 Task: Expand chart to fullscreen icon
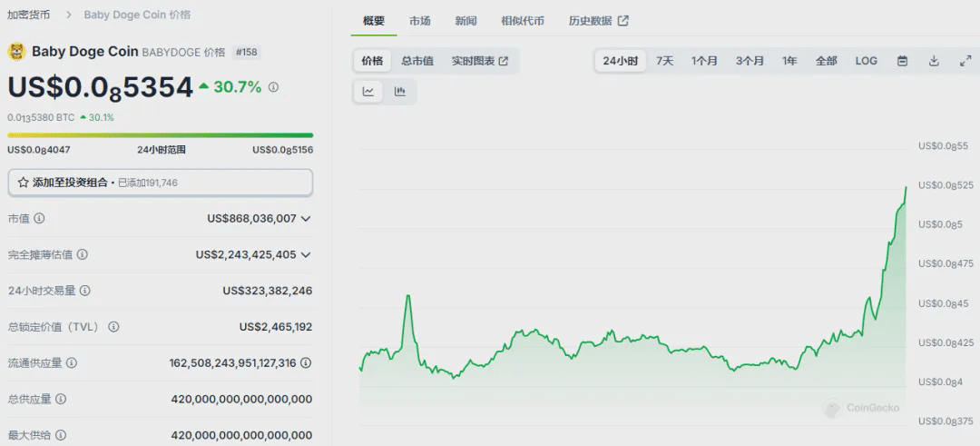(x=965, y=61)
